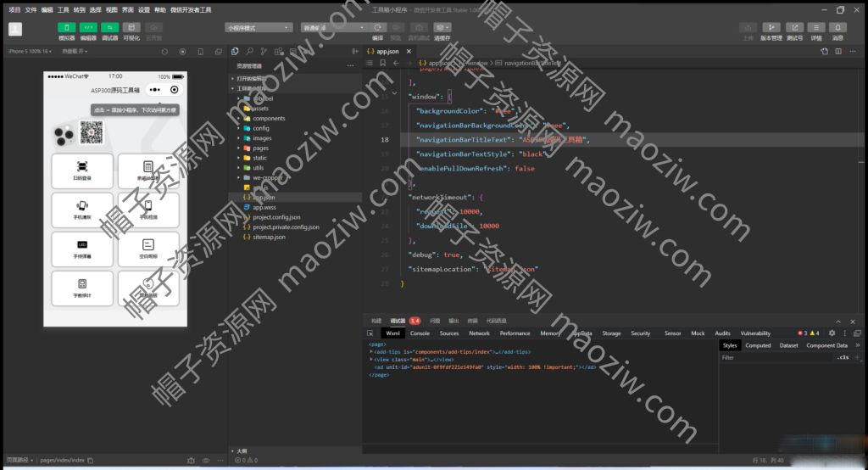Open 详情 project details
Image resolution: width=868 pixels, height=470 pixels.
pos(816,28)
